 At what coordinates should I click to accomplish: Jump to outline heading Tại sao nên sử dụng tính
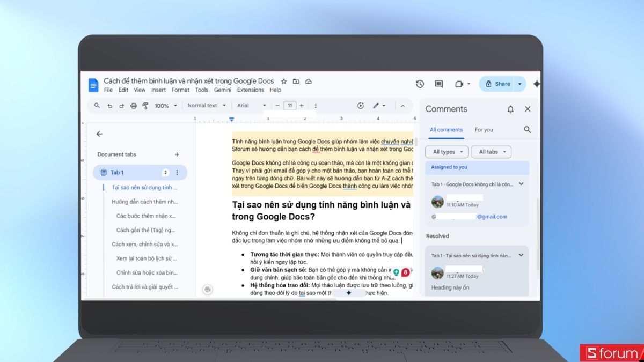[x=144, y=188]
